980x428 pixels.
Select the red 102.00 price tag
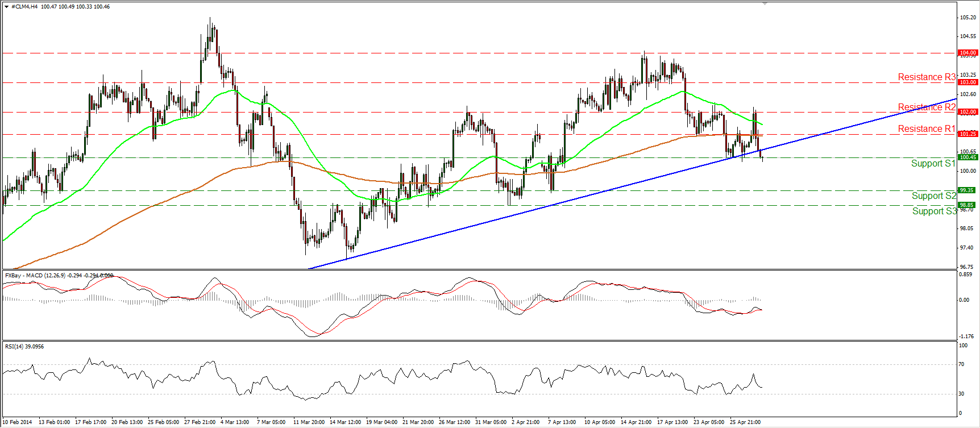[x=967, y=112]
